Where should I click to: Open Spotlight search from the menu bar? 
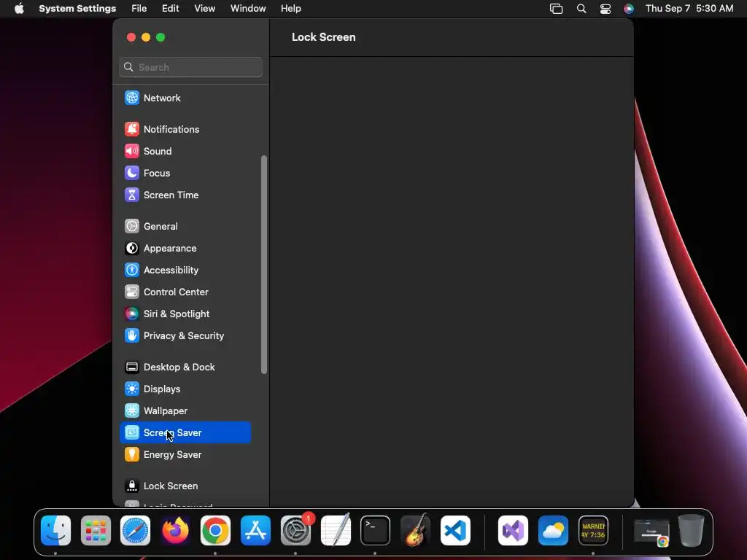pos(581,9)
